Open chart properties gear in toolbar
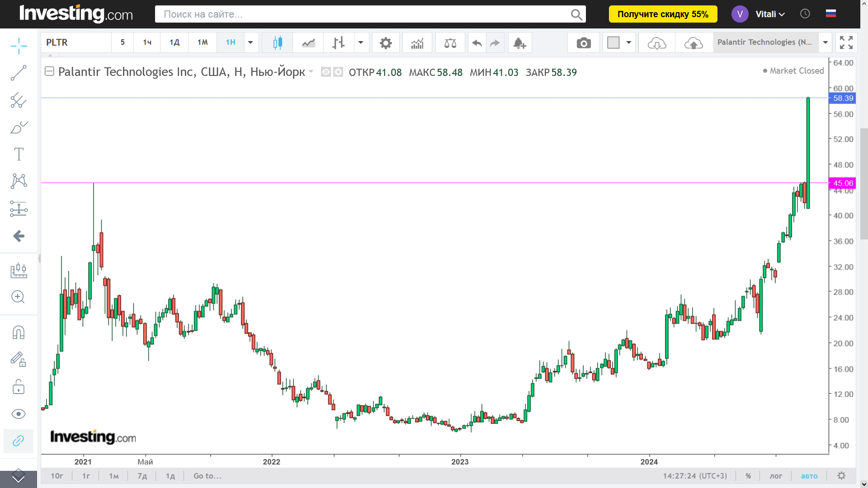 point(385,43)
